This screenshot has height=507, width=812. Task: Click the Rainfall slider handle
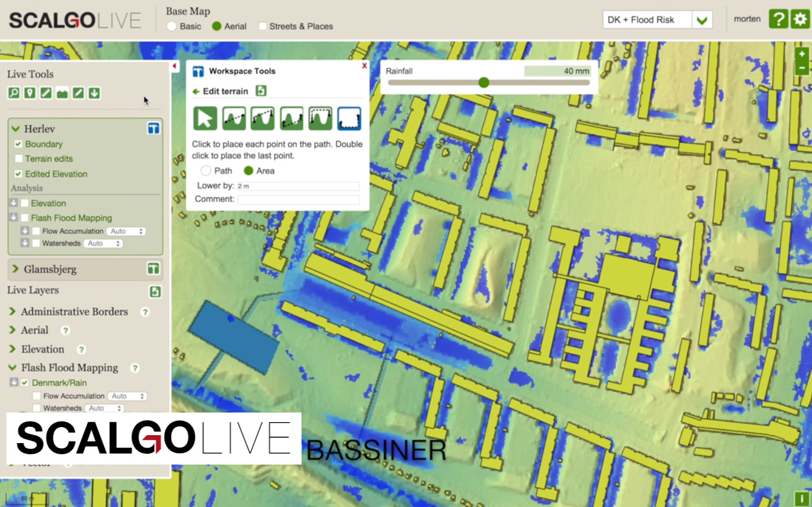[484, 83]
